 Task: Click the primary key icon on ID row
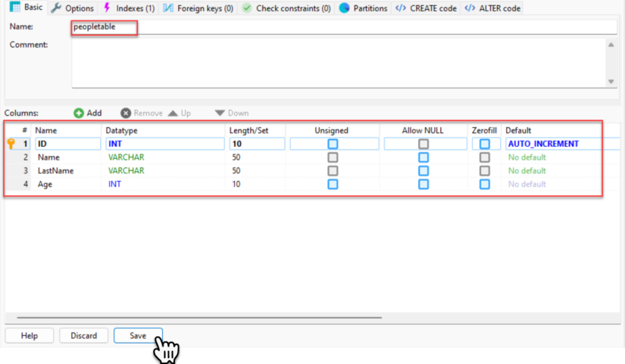click(x=11, y=144)
